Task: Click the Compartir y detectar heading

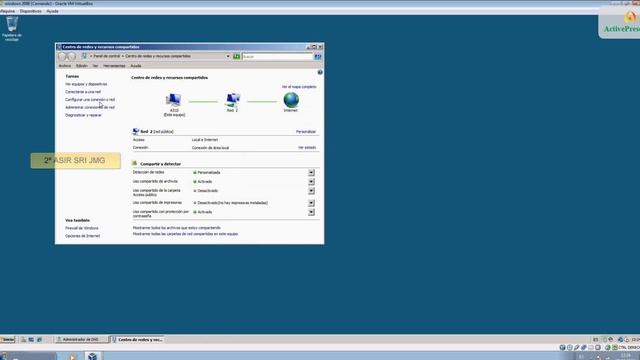Action: point(160,164)
